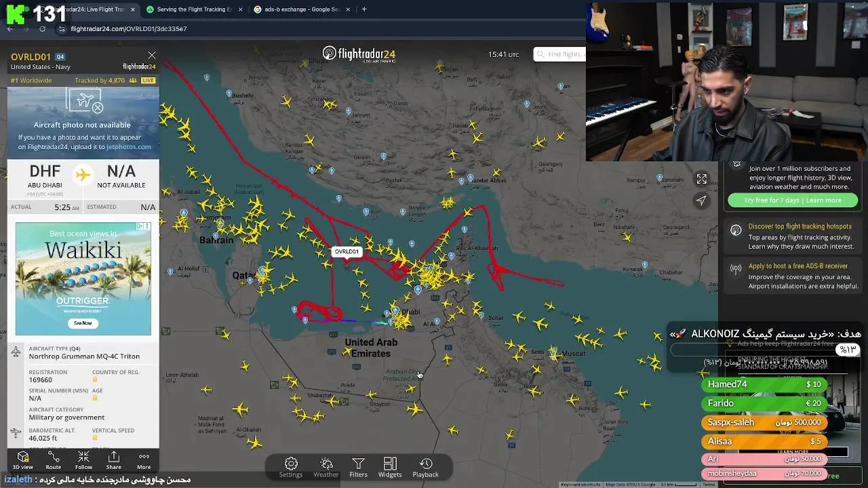Open the More options menu
868x488 pixels.
coord(144,461)
